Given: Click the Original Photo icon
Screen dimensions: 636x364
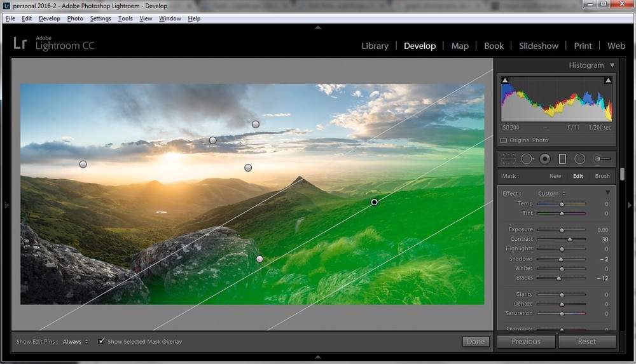Looking at the screenshot, I should pyautogui.click(x=504, y=140).
